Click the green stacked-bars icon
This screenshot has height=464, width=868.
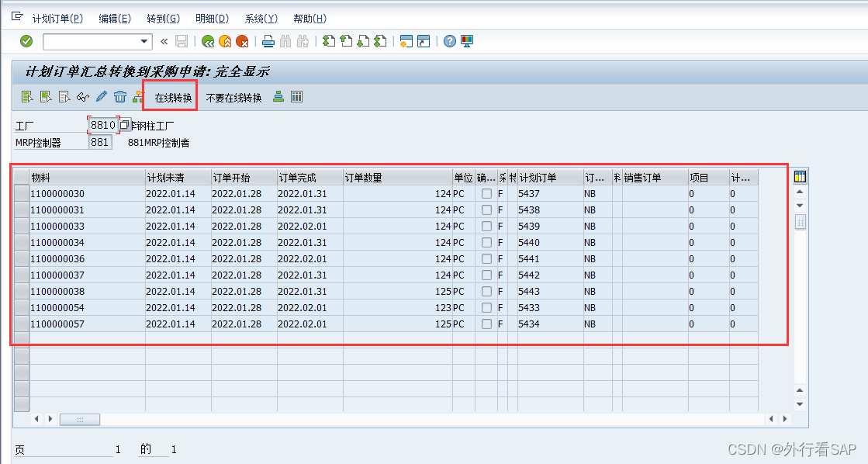[278, 97]
